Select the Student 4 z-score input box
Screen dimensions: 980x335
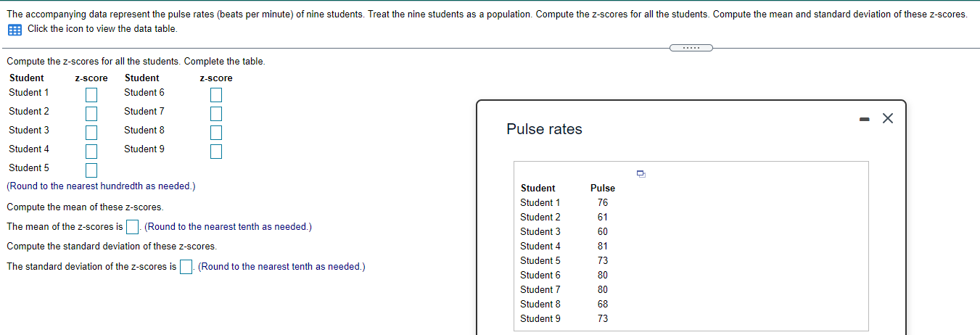pyautogui.click(x=91, y=152)
